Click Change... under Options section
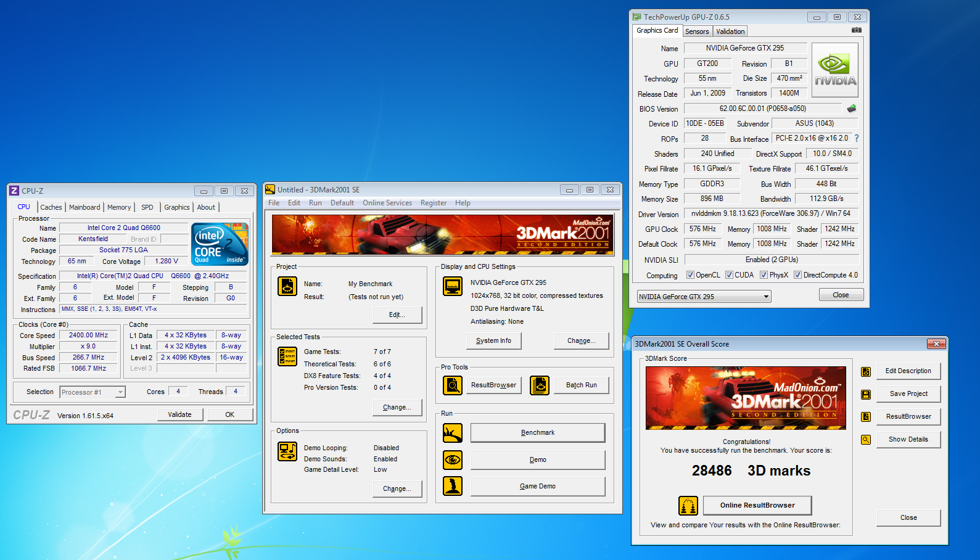Viewport: 980px width, 560px height. 397,488
